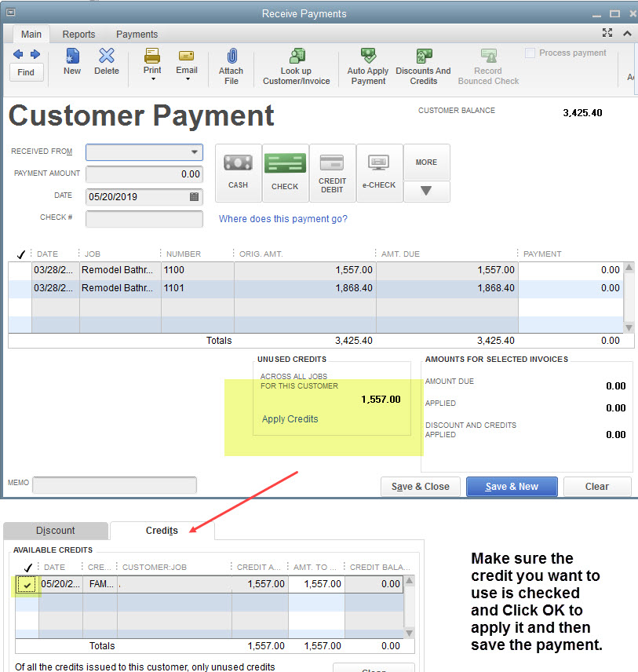Open the Date field calendar picker
The width and height of the screenshot is (638, 672).
tap(193, 197)
